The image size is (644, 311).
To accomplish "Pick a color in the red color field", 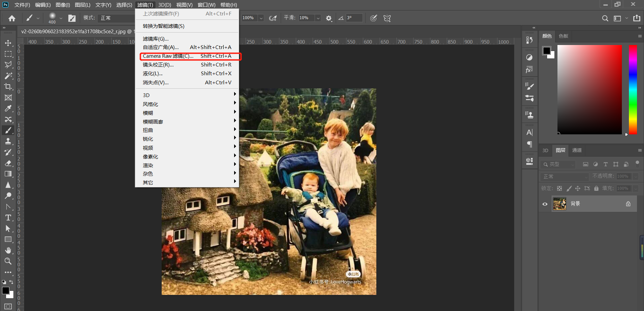I will [589, 90].
